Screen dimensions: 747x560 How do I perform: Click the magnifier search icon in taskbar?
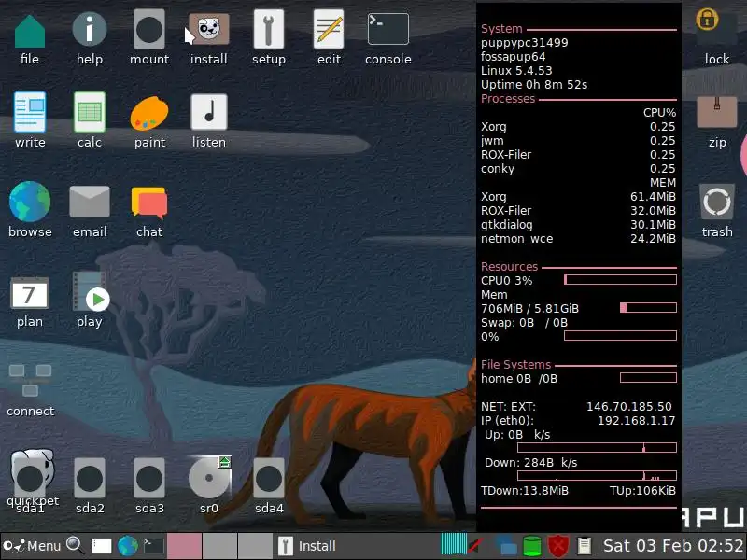tap(75, 545)
